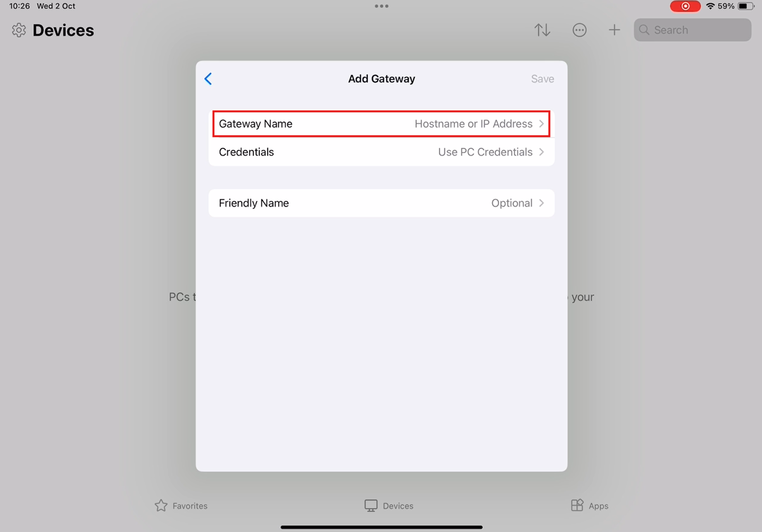The height and width of the screenshot is (532, 762).
Task: Tap the Devices monitor icon
Action: tap(371, 505)
